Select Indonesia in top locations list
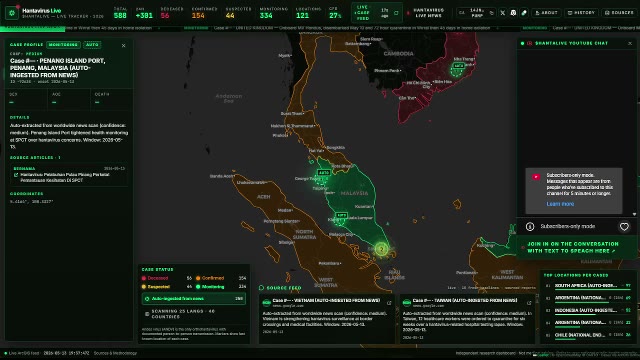 (x=588, y=311)
